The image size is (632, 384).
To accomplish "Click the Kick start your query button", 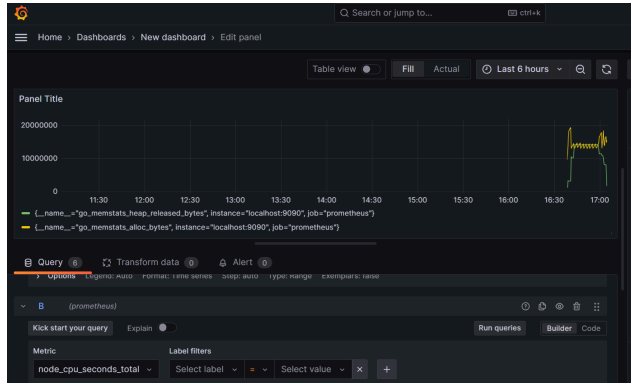I will click(x=70, y=328).
